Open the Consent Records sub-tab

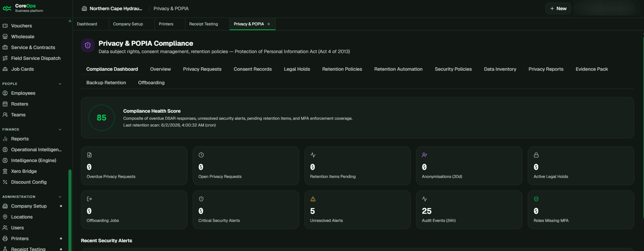point(253,69)
